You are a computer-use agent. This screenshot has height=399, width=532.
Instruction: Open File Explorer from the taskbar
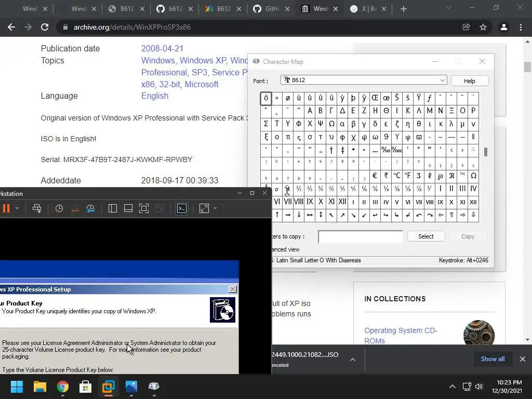[x=39, y=387]
